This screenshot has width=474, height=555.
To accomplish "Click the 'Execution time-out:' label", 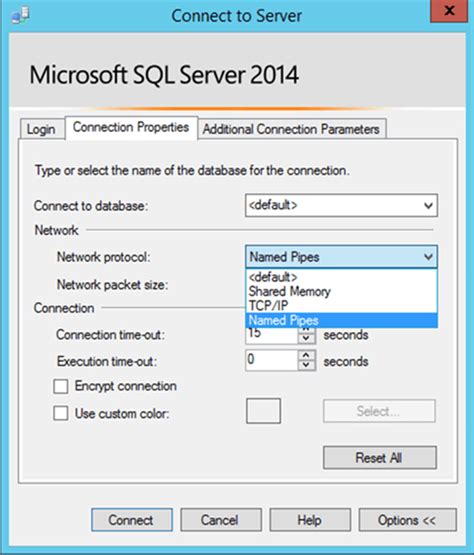I will pyautogui.click(x=107, y=361).
